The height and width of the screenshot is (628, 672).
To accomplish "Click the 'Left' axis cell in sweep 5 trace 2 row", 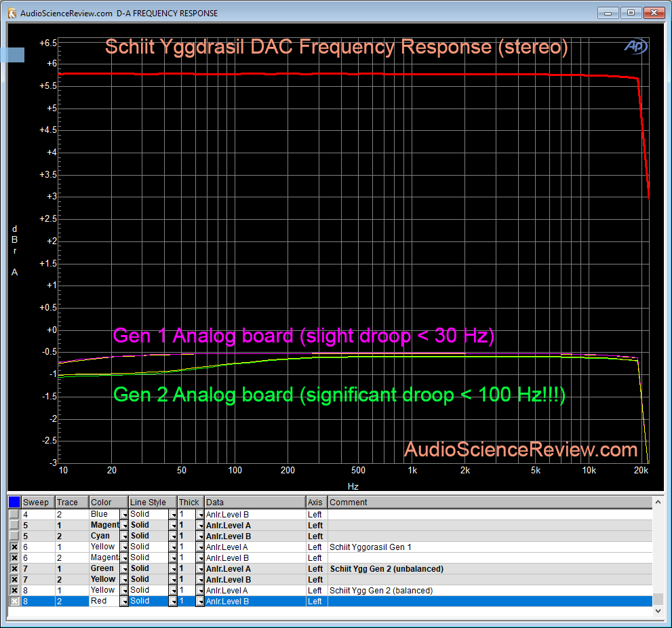I will click(x=317, y=536).
